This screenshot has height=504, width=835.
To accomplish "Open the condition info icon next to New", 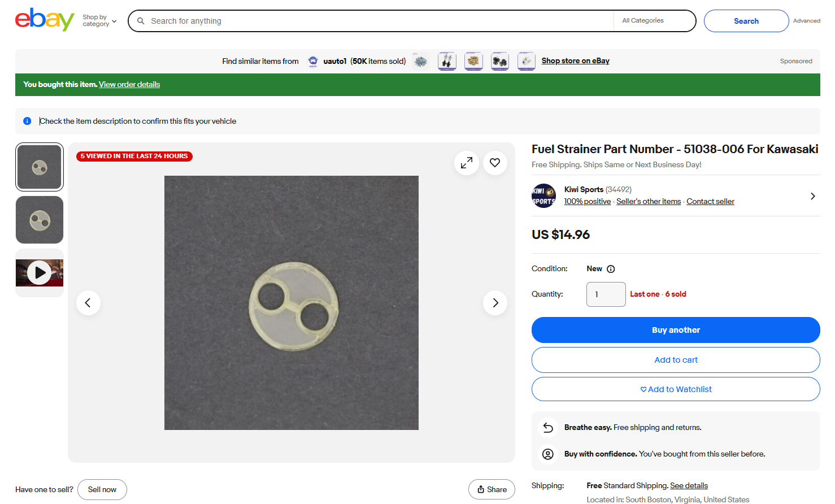I will (611, 269).
